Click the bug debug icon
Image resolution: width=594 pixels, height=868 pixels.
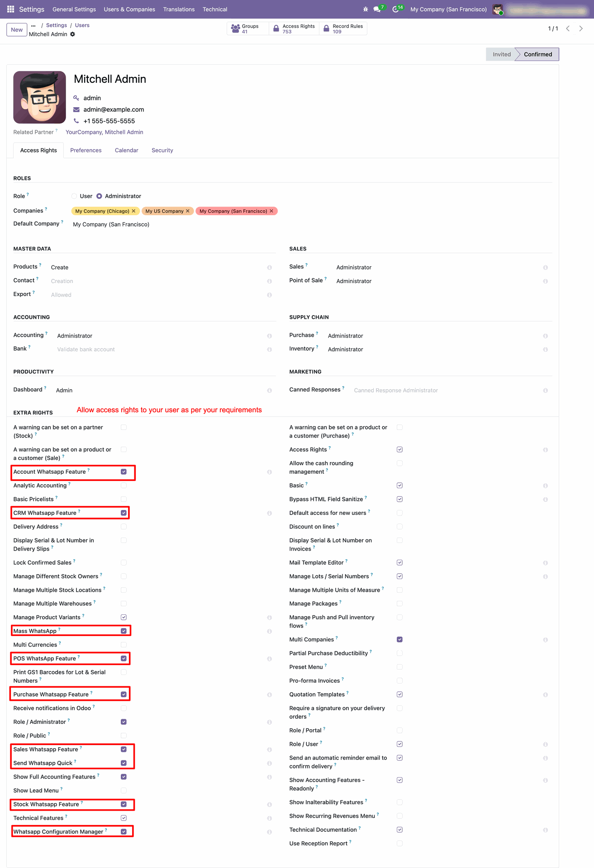(366, 9)
